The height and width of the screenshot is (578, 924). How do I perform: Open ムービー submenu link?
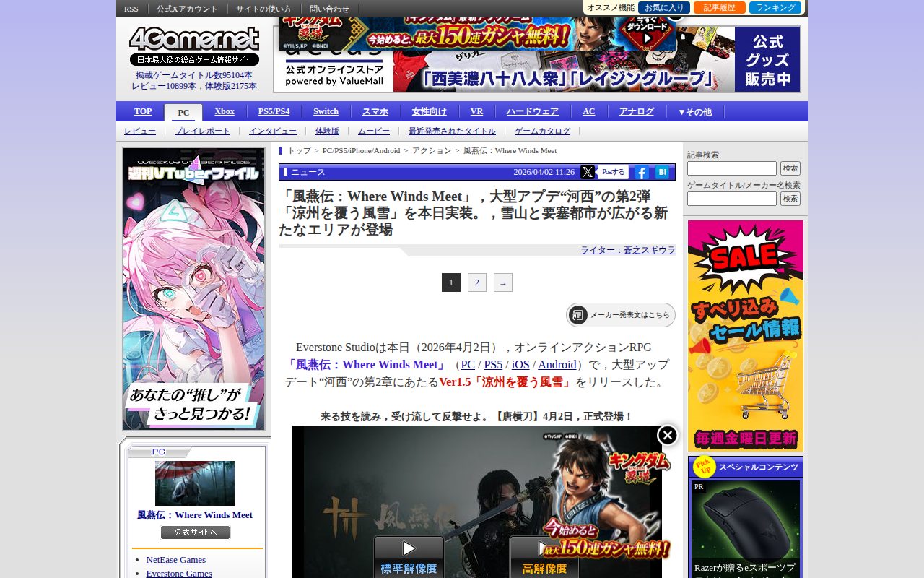[x=374, y=131]
